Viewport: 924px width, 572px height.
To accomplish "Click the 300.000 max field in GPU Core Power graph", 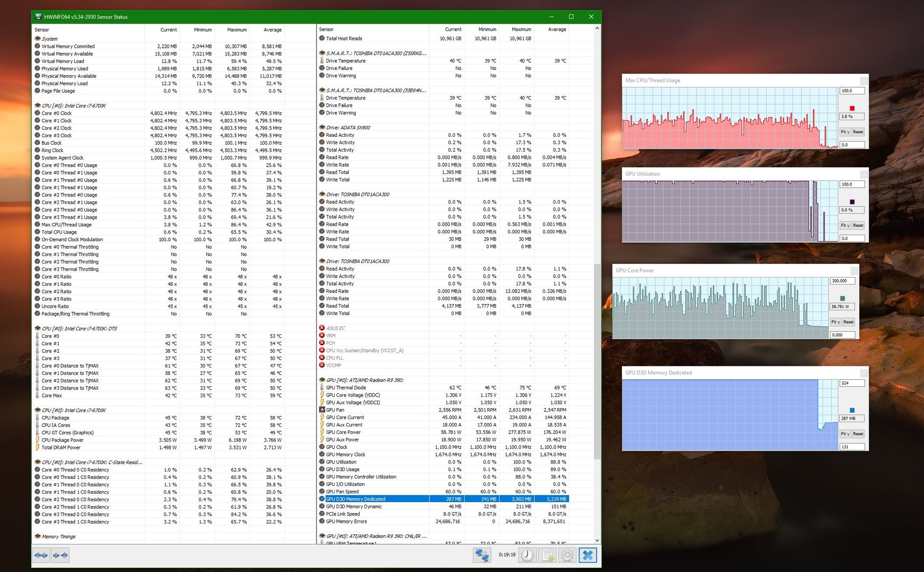I will pyautogui.click(x=843, y=281).
